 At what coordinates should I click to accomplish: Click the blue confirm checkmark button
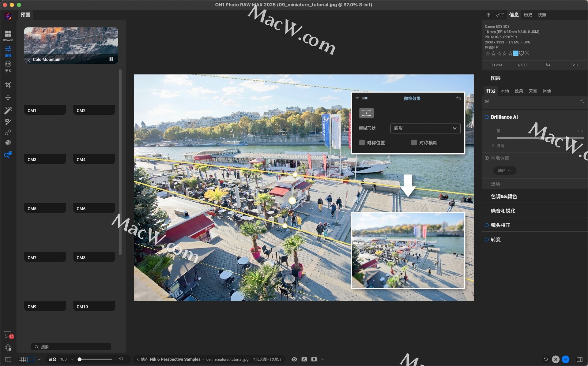point(566,359)
